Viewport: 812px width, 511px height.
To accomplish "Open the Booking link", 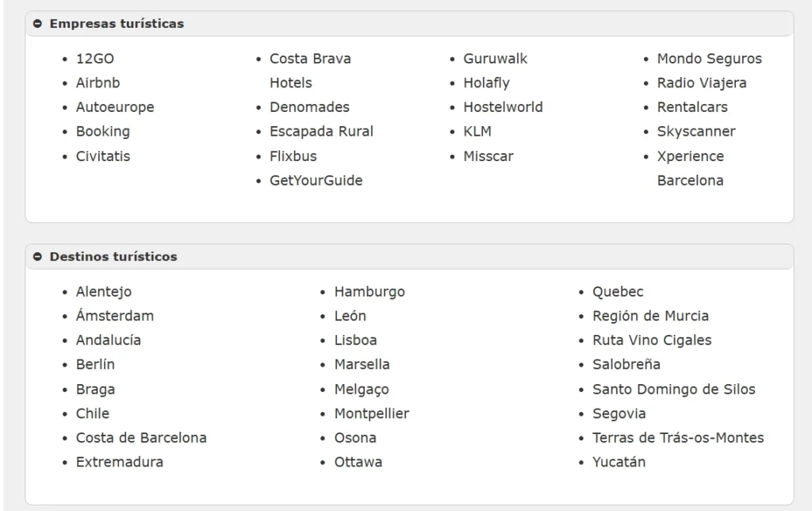I will pos(103,132).
